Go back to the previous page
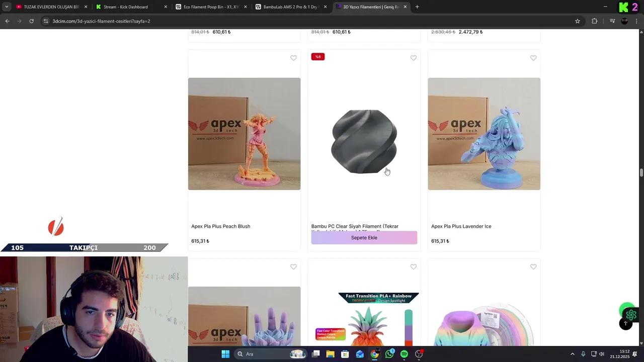 tap(7, 21)
